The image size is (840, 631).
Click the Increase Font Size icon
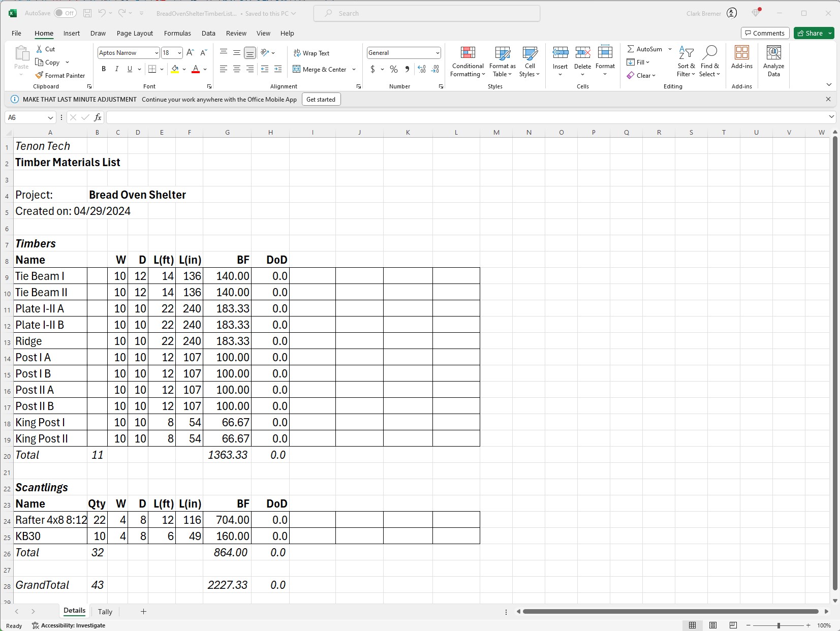point(190,53)
